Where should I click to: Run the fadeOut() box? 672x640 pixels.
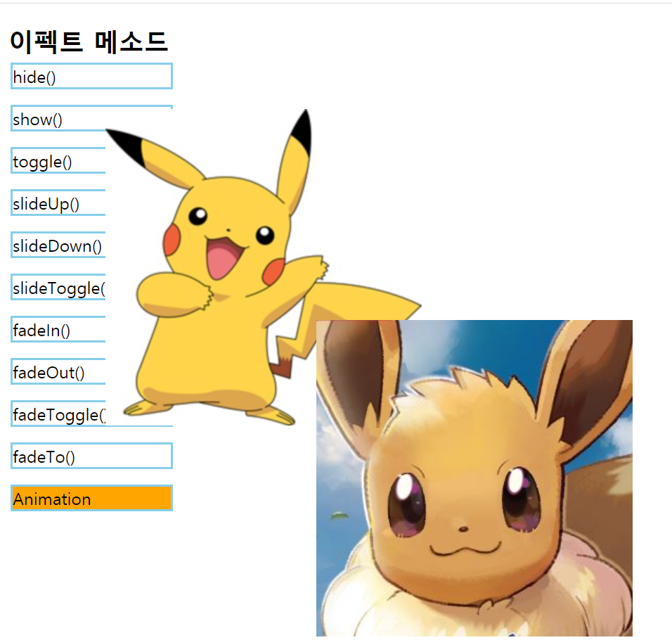click(x=58, y=371)
